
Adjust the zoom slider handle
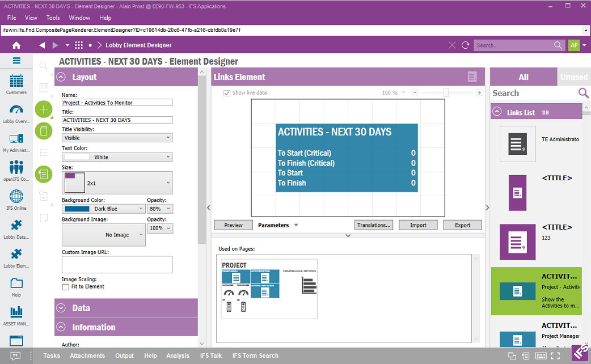[x=446, y=92]
